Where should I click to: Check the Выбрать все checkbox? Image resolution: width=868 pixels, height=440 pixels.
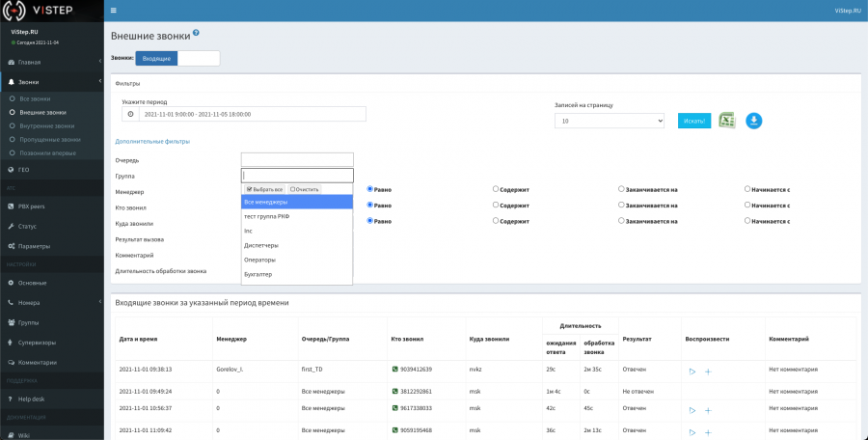click(x=249, y=189)
